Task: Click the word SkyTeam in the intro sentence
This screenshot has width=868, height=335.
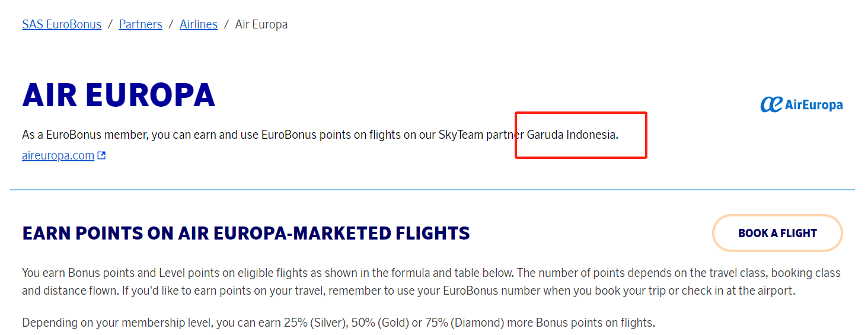Action: (x=461, y=135)
